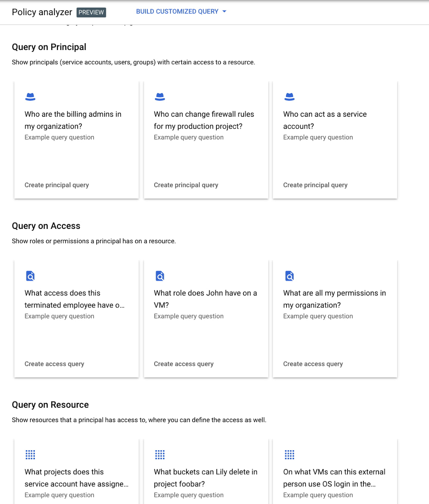
Task: Click the resource grid icon on the OS login card
Action: coord(289,454)
